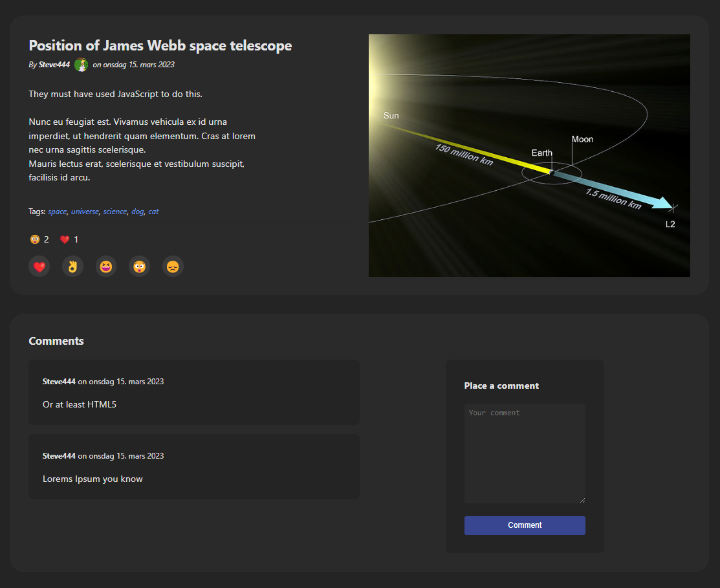Screen dimensions: 720x588
Task: React with the red heart emoji button
Action: [x=39, y=267]
